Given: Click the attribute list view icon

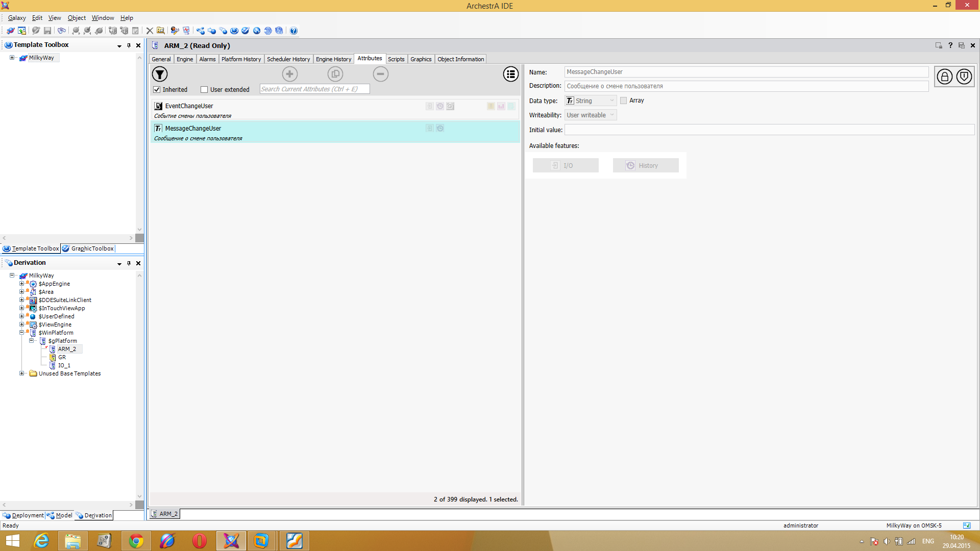Looking at the screenshot, I should [510, 74].
